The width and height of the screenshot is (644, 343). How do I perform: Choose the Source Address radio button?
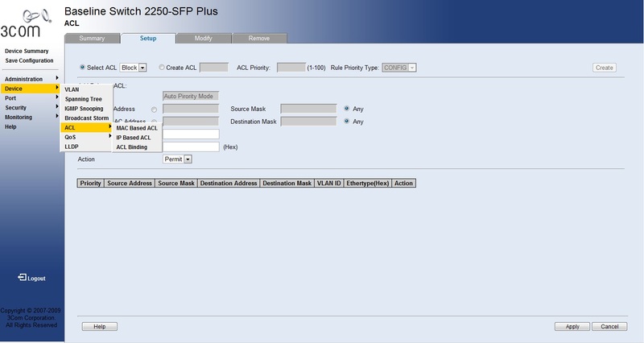(x=154, y=110)
